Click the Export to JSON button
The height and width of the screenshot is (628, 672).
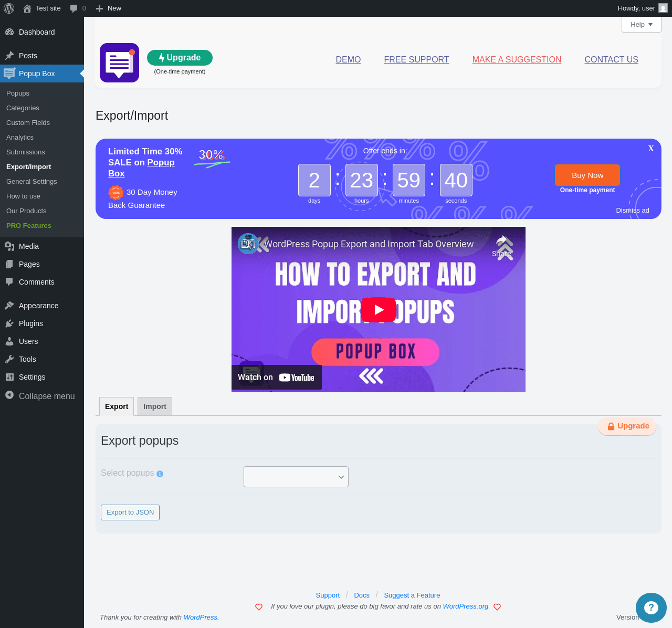130,512
